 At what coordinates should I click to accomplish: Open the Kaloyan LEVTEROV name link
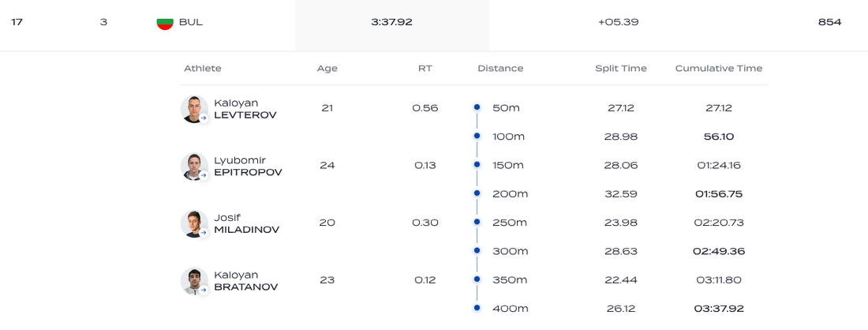click(245, 109)
